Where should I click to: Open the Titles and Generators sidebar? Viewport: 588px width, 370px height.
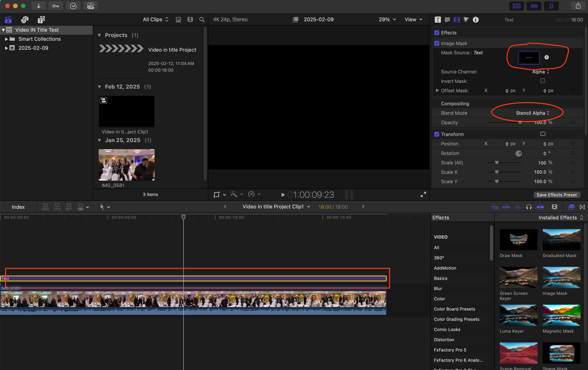point(41,19)
